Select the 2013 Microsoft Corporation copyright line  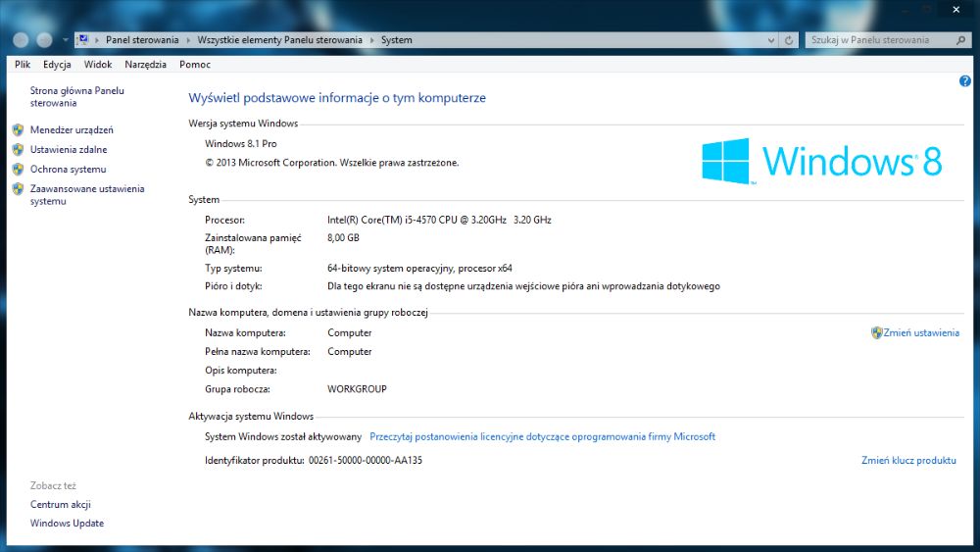click(x=332, y=163)
